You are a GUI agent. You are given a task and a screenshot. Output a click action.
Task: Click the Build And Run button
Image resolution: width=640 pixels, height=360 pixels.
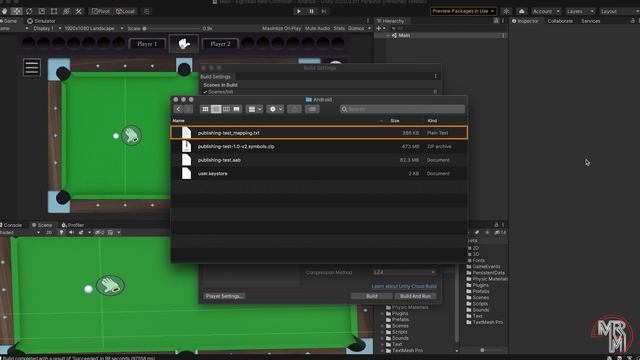(x=415, y=296)
